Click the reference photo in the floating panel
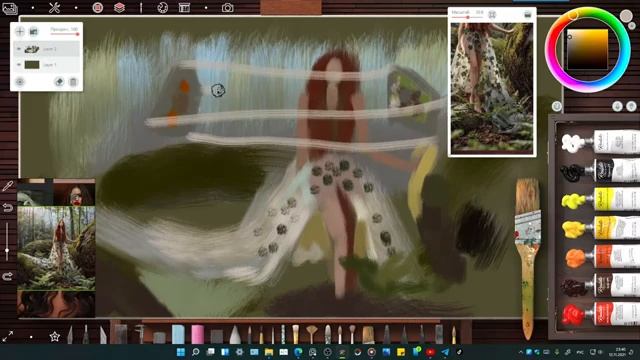Image resolution: width=640 pixels, height=360 pixels. pyautogui.click(x=492, y=87)
